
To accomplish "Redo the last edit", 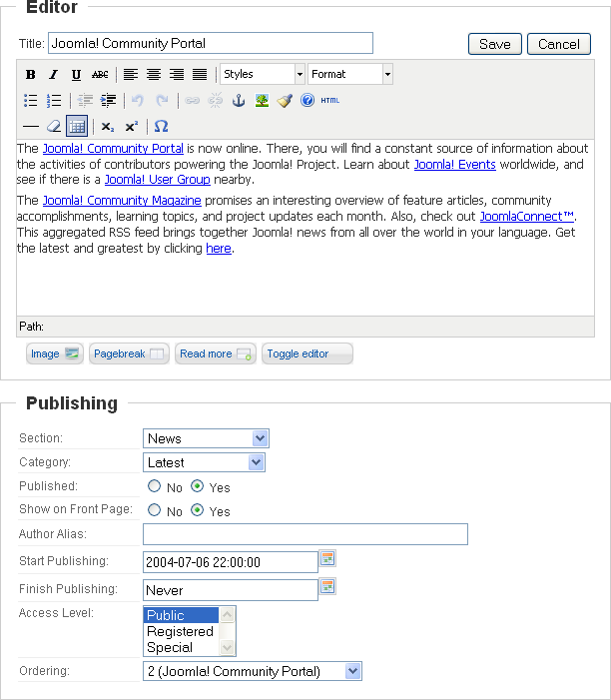I will pos(162,101).
